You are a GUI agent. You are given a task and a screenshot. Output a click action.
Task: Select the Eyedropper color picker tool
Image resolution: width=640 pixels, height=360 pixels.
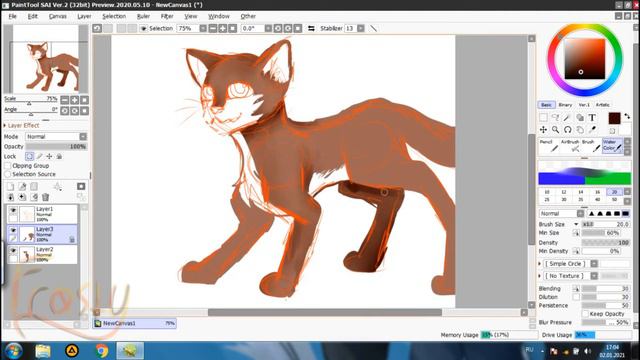592,130
